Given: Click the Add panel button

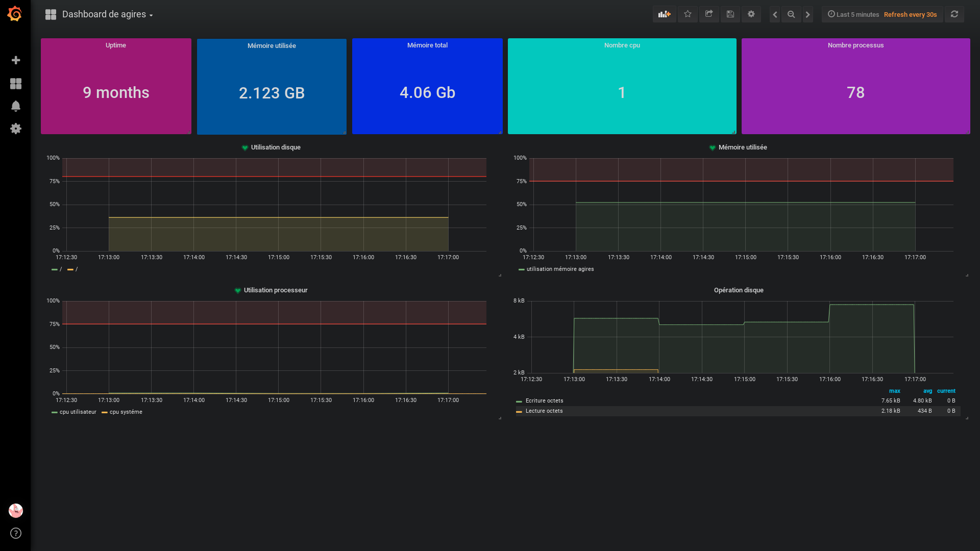Looking at the screenshot, I should [x=664, y=14].
